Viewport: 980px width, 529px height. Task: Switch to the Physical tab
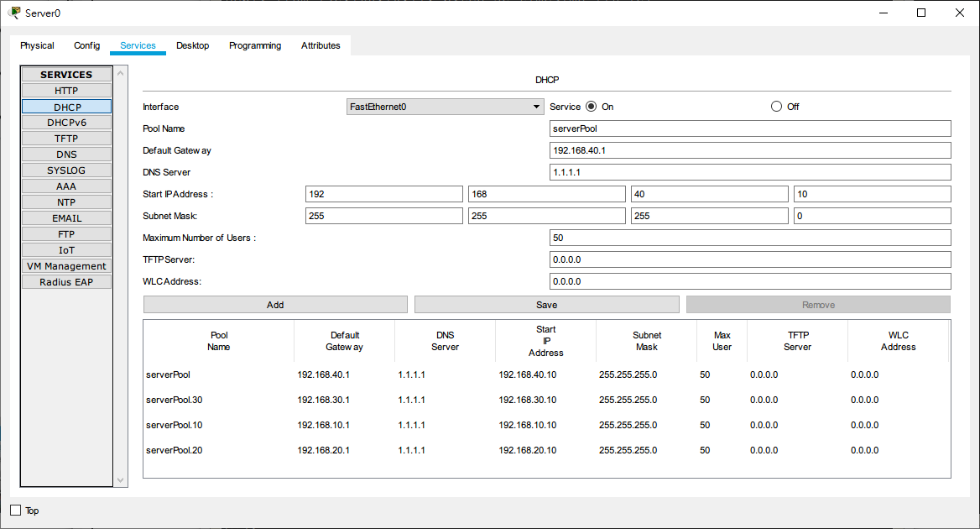pyautogui.click(x=37, y=45)
